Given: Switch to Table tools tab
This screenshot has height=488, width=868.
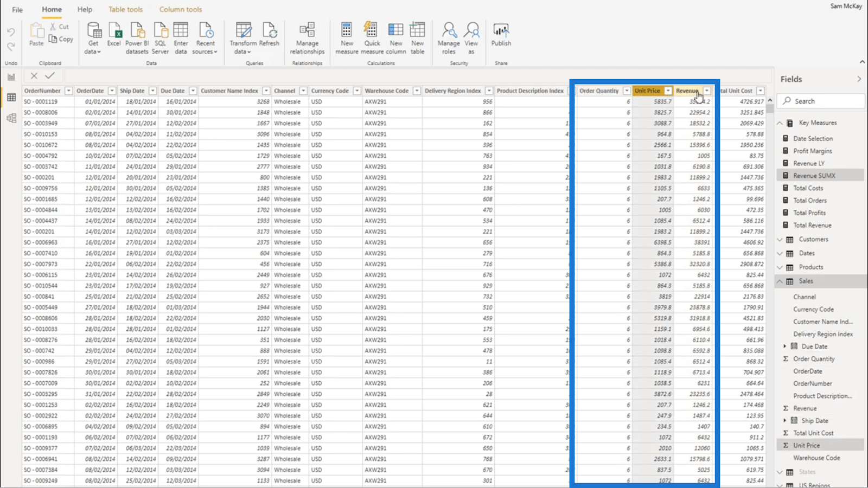Looking at the screenshot, I should click(x=125, y=9).
